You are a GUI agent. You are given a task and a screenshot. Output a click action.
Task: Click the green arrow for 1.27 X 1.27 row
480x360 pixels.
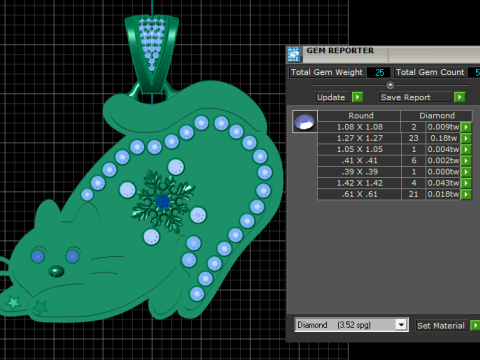coord(466,138)
